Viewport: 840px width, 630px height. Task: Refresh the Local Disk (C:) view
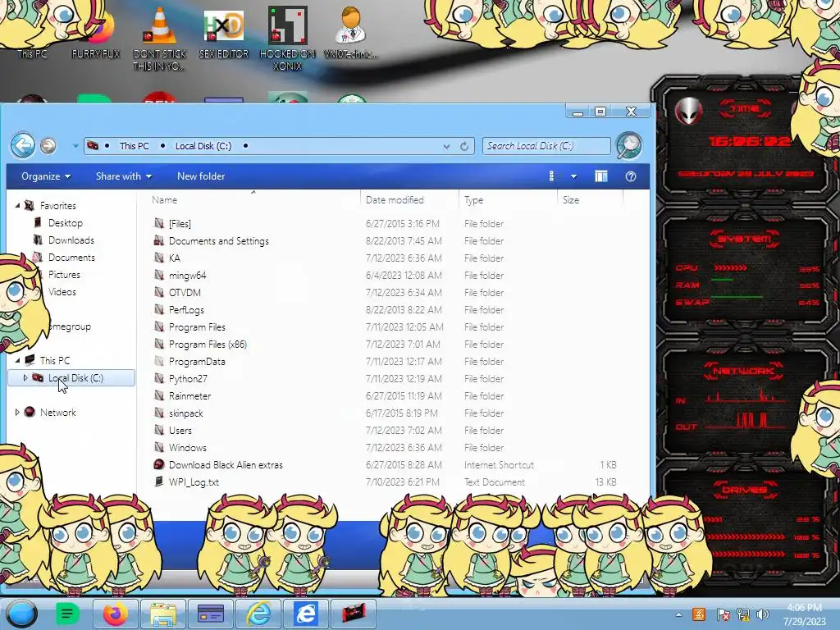tap(464, 146)
